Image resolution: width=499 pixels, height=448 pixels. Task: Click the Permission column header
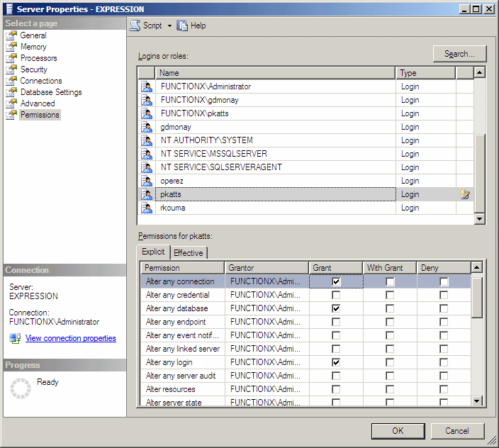pos(183,268)
